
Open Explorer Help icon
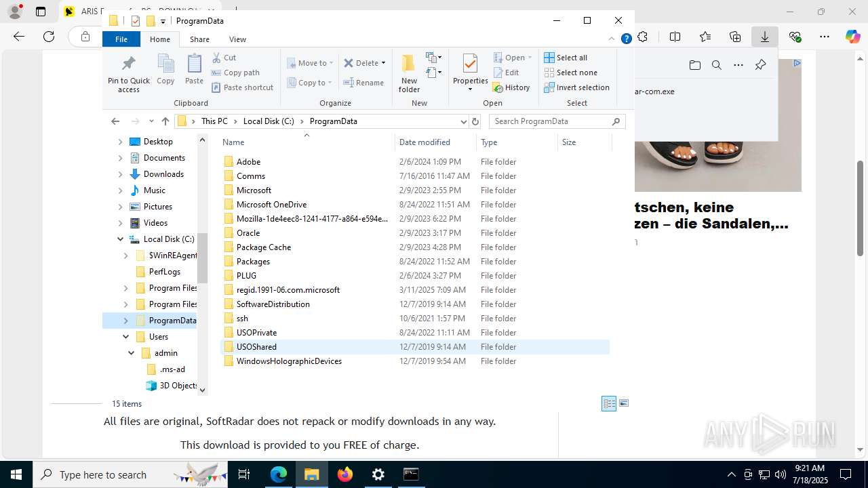(627, 39)
